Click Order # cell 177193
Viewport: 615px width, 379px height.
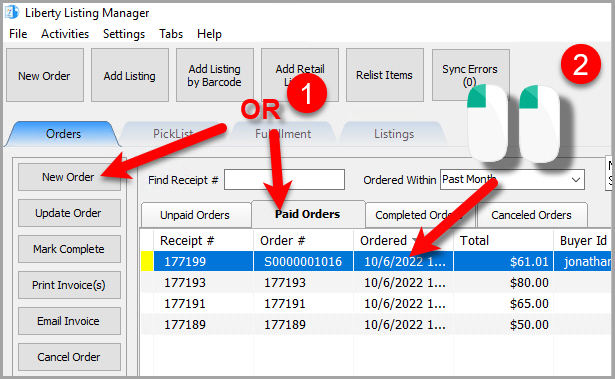[x=303, y=282]
